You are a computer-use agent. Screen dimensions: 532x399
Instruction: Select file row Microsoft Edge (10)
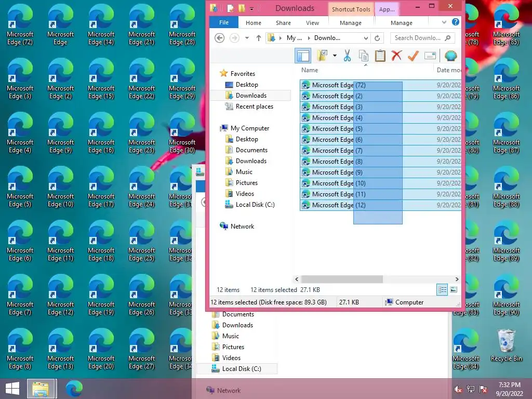pyautogui.click(x=380, y=183)
